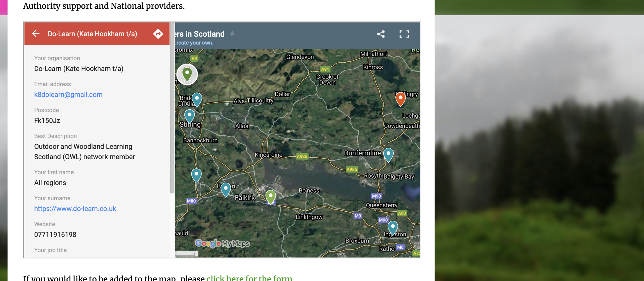Select the blue pin near Ingliston
Viewport: 644px width, 281px height.
point(393,228)
